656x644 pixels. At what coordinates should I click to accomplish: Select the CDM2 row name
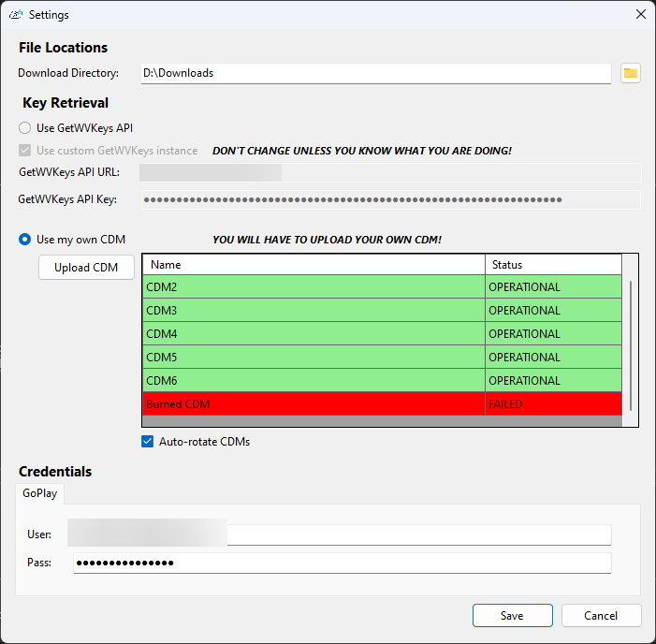313,287
